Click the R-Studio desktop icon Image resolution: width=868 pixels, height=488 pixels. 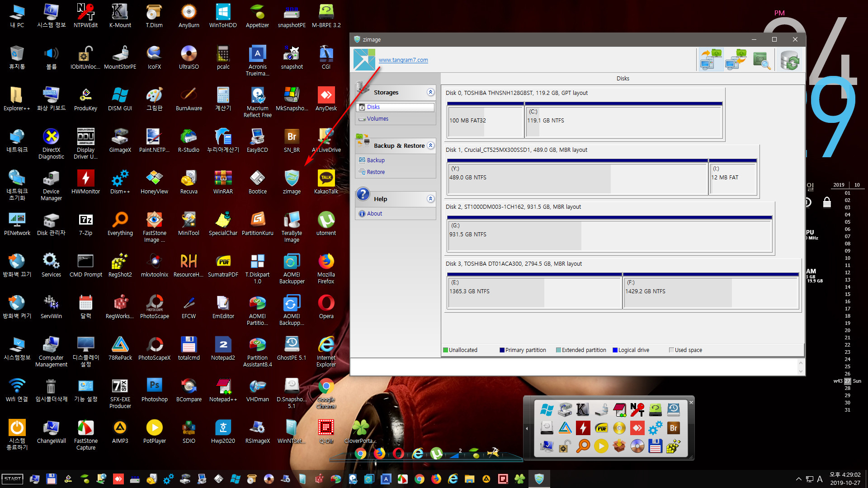[189, 140]
